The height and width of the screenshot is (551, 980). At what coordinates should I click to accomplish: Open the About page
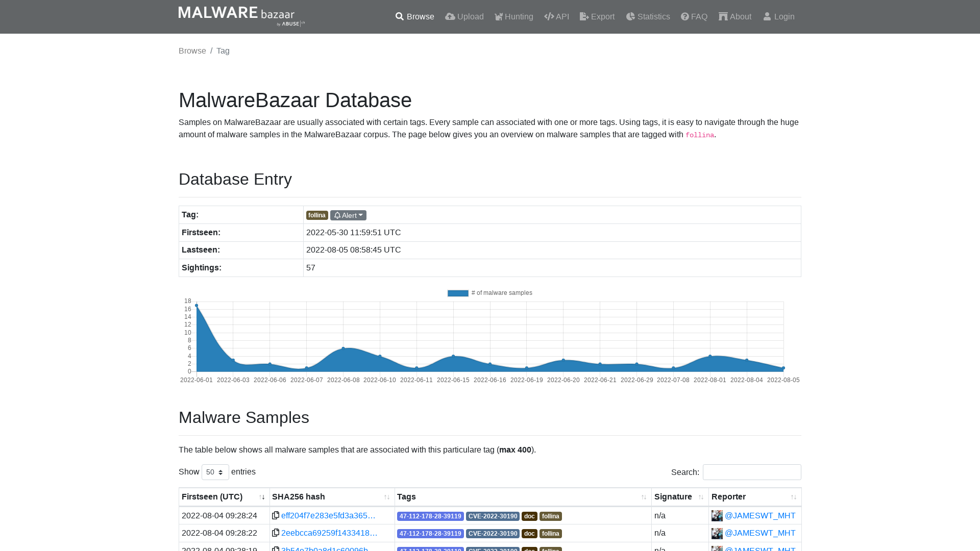pyautogui.click(x=735, y=17)
